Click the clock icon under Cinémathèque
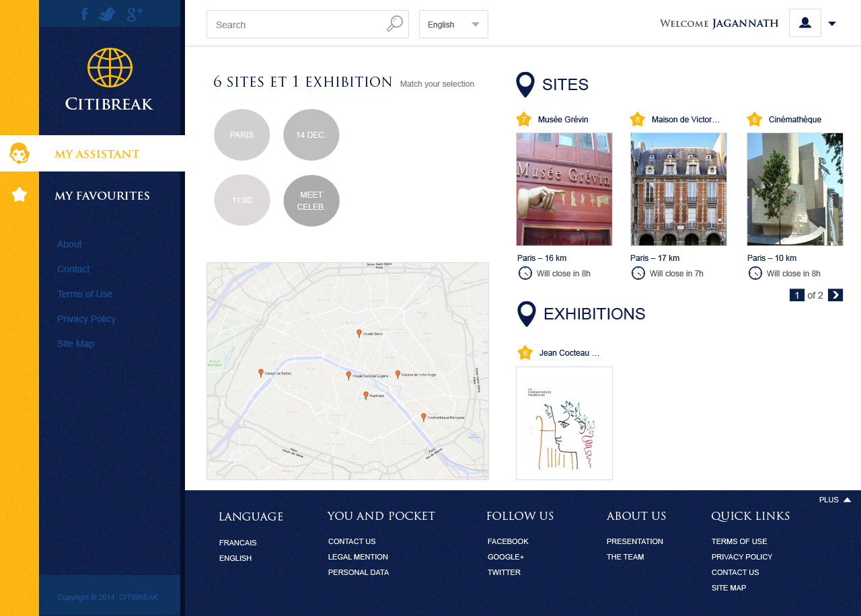The height and width of the screenshot is (616, 861). pyautogui.click(x=755, y=273)
